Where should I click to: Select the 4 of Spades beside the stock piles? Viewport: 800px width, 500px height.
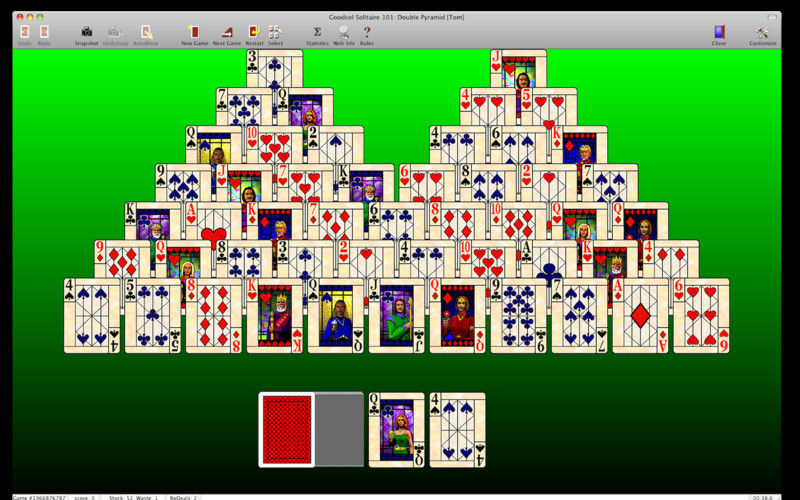(457, 430)
